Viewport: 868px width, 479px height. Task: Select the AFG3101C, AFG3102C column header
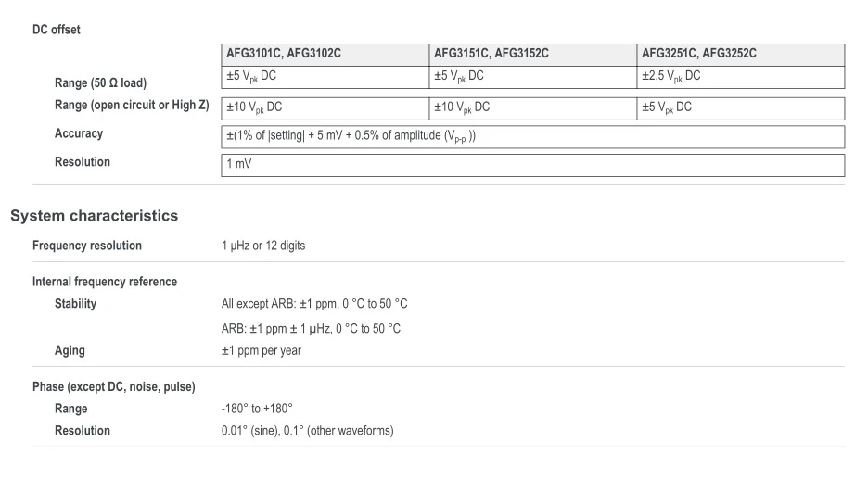284,54
